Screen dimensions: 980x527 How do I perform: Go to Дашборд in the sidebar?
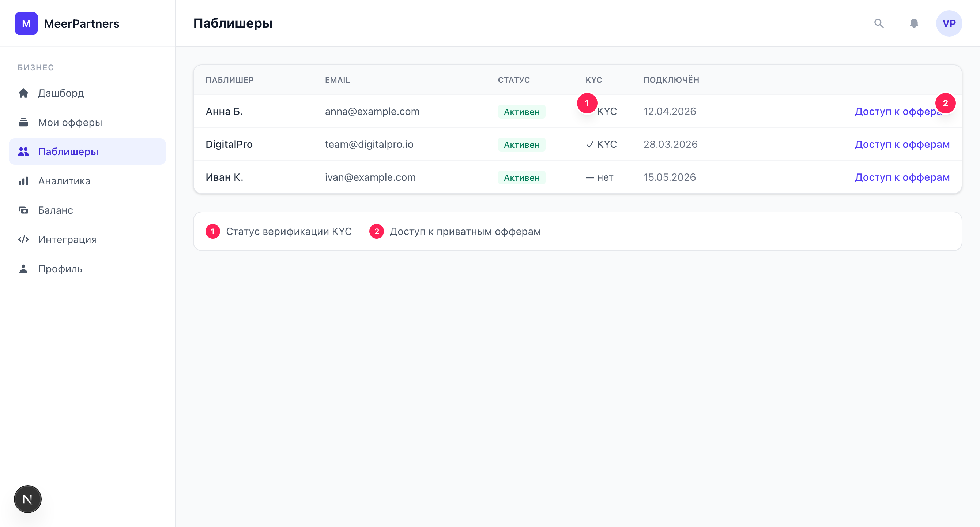(87, 93)
